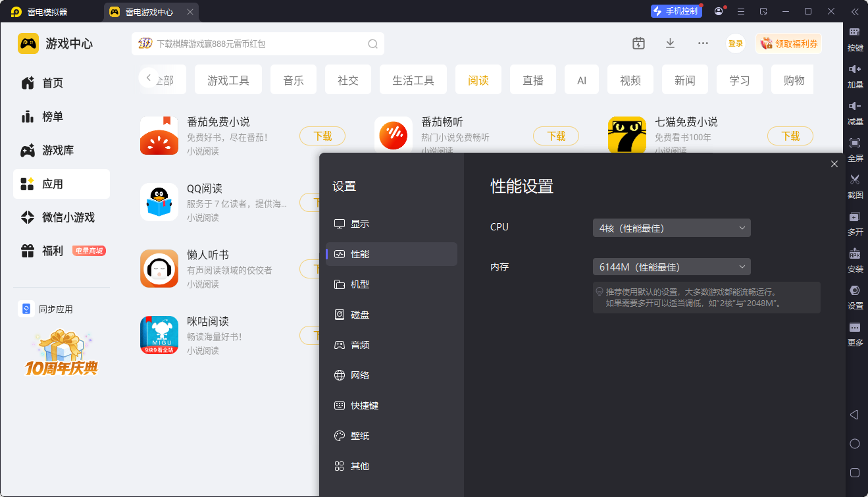Download 番茄免费小说 app
The width and height of the screenshot is (868, 497).
click(x=322, y=136)
